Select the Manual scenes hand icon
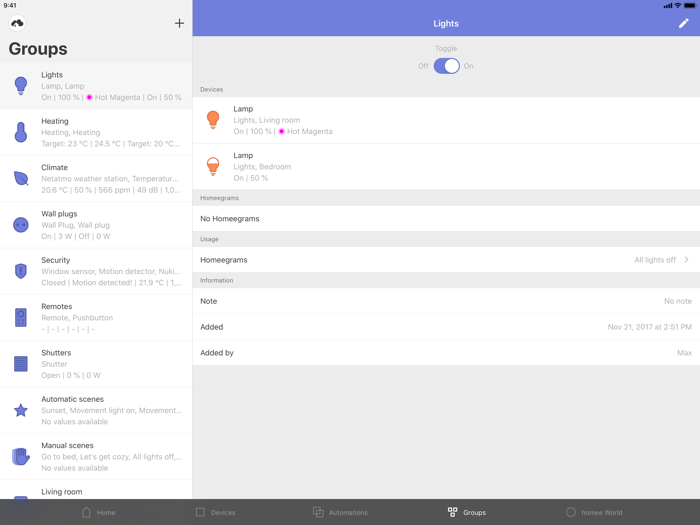Image resolution: width=700 pixels, height=525 pixels. click(21, 456)
